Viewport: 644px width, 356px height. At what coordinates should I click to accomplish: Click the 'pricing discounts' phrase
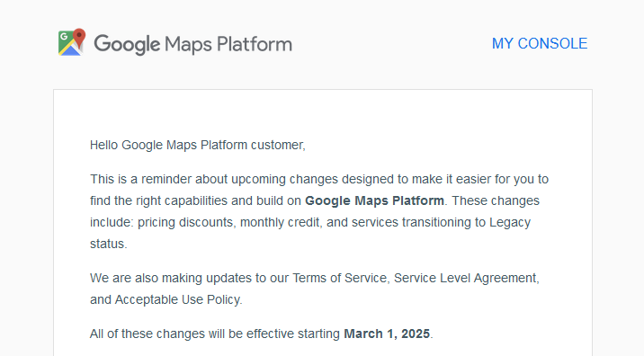point(185,223)
